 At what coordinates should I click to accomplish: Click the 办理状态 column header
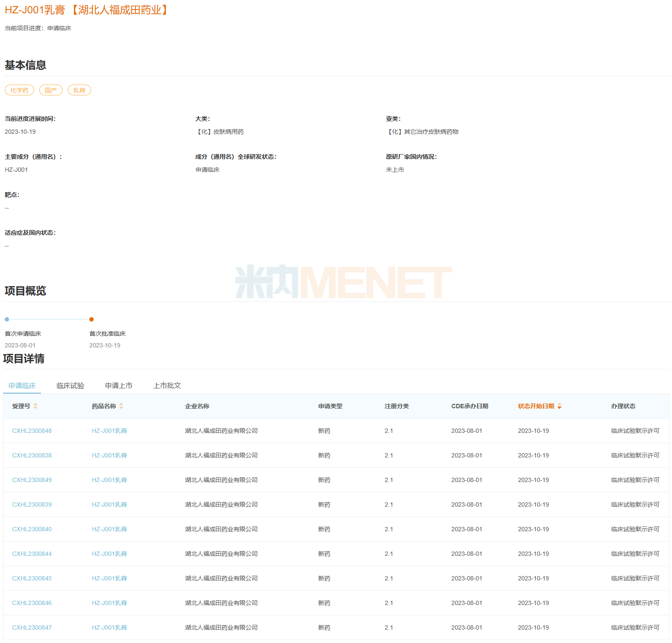click(623, 406)
